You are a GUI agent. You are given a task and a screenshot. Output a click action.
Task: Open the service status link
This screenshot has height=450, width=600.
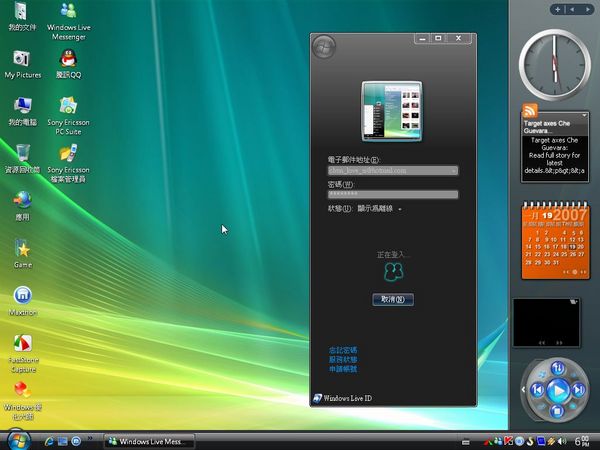[343, 360]
